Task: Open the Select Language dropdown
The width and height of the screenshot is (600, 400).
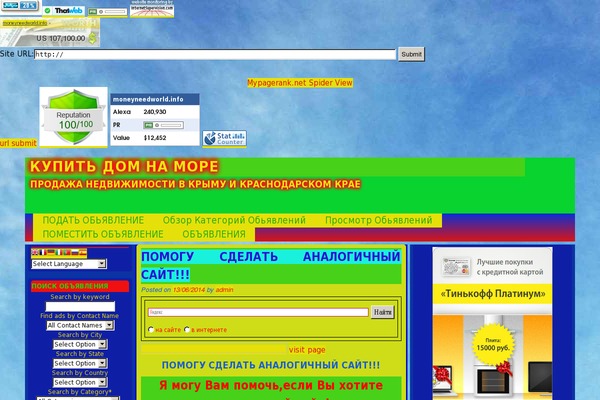Action: coord(69,264)
